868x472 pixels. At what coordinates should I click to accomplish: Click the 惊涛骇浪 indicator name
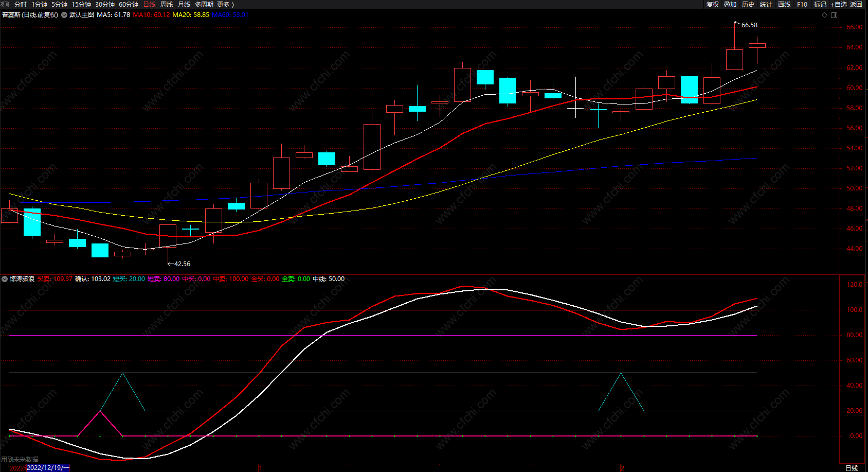(x=22, y=279)
